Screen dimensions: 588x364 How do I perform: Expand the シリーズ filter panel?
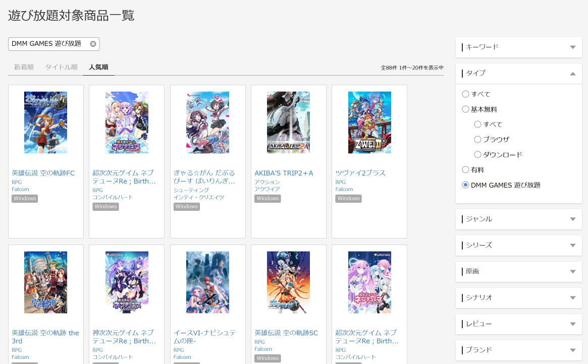click(x=519, y=246)
